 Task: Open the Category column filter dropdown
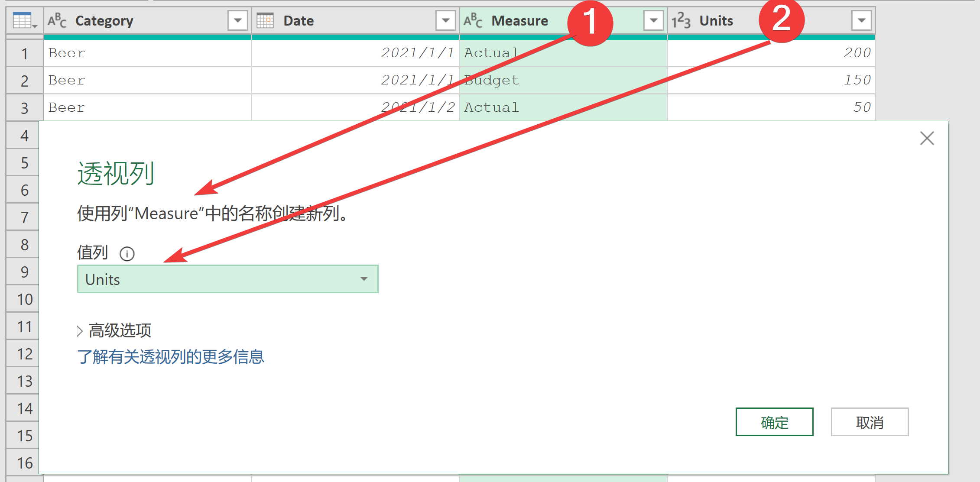[237, 20]
